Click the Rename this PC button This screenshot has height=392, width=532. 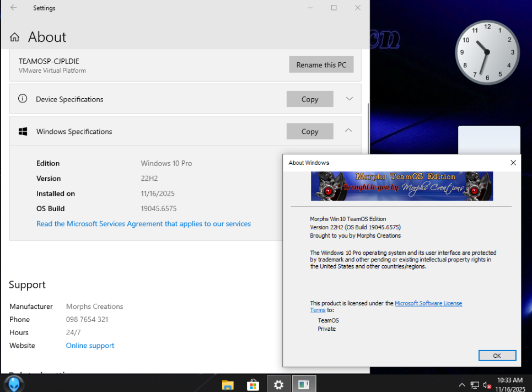point(321,65)
